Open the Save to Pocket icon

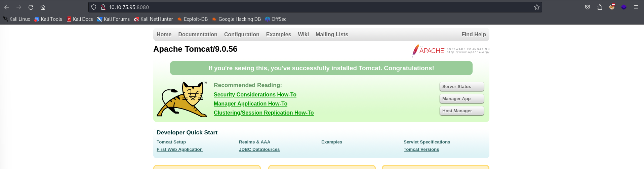pyautogui.click(x=588, y=7)
